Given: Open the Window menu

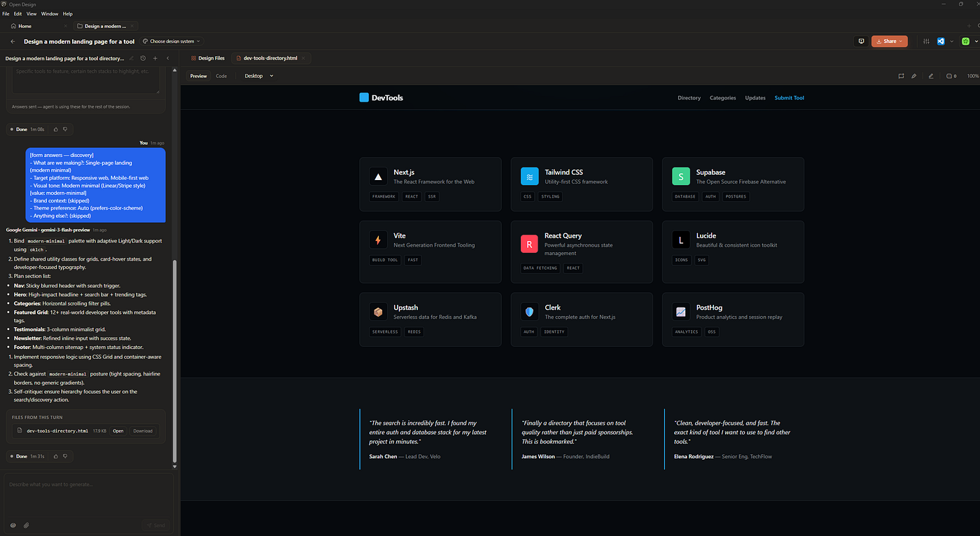Looking at the screenshot, I should [50, 13].
